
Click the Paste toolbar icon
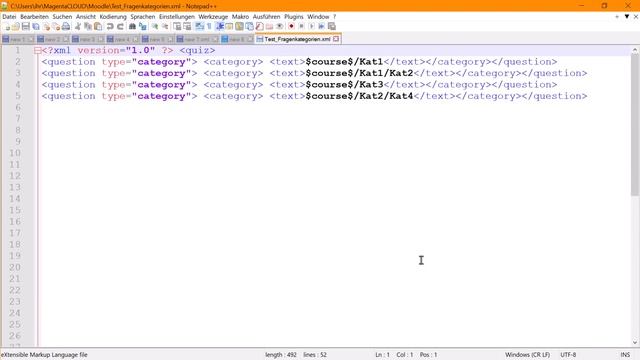coord(98,27)
